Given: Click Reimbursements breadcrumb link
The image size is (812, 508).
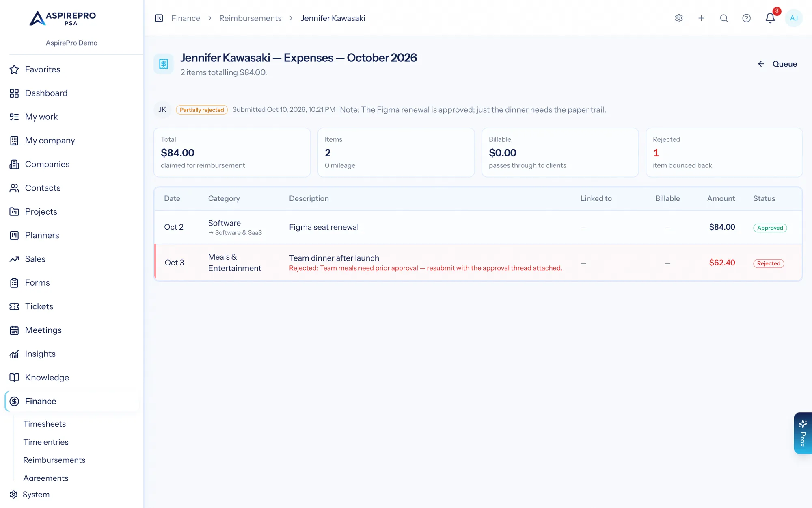Looking at the screenshot, I should pyautogui.click(x=251, y=18).
